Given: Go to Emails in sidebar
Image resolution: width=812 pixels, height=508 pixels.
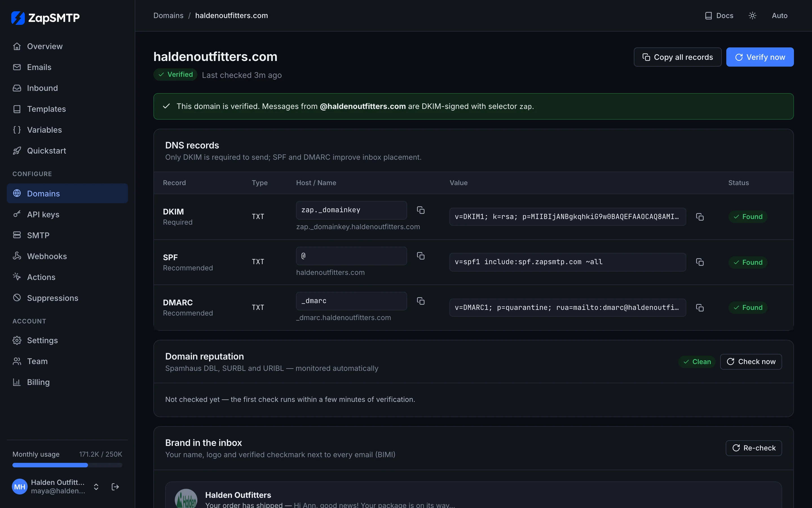Looking at the screenshot, I should [x=67, y=67].
